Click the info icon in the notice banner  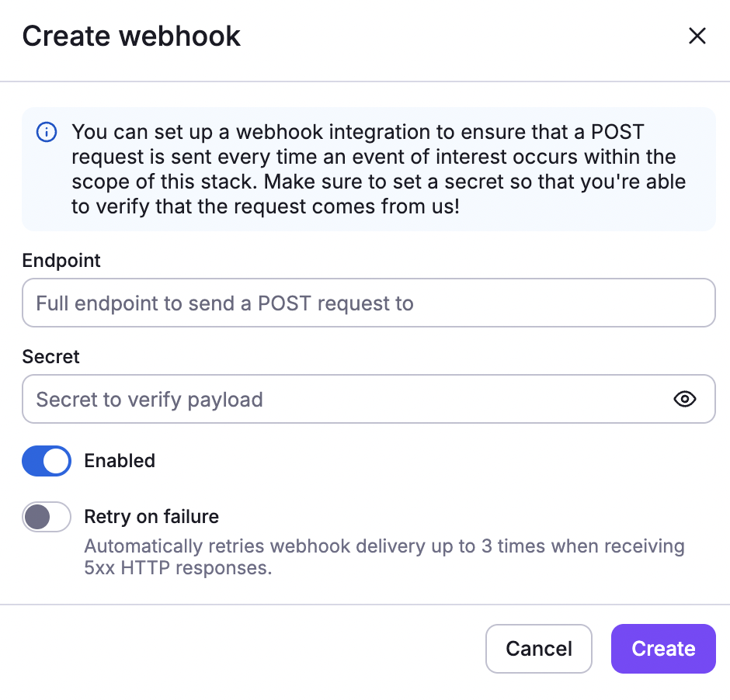point(46,132)
